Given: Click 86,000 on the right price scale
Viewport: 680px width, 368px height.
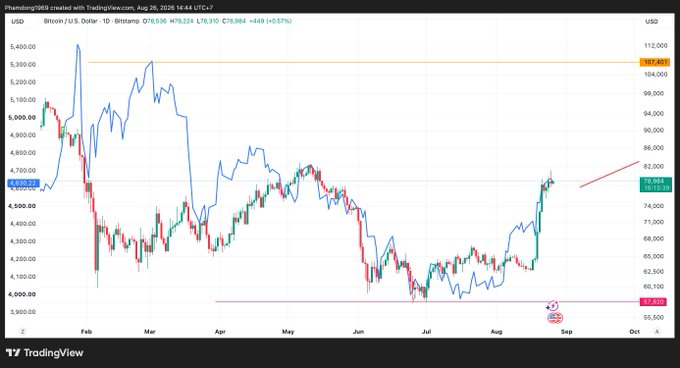Looking at the screenshot, I should point(654,148).
